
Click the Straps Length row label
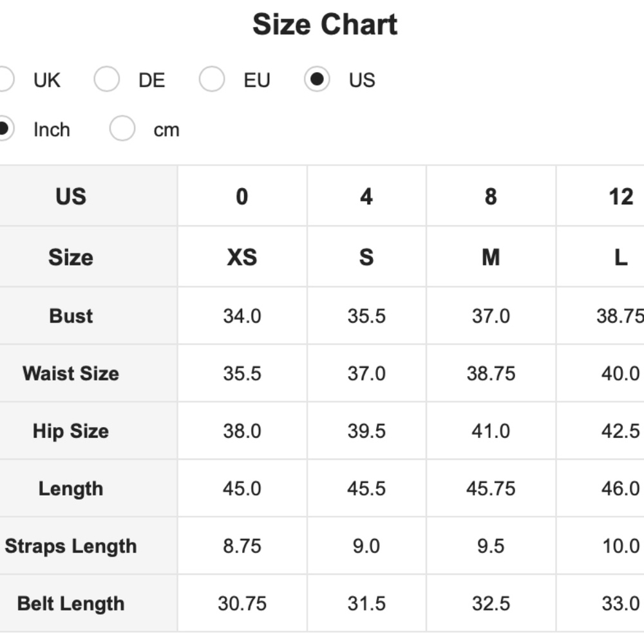(71, 546)
